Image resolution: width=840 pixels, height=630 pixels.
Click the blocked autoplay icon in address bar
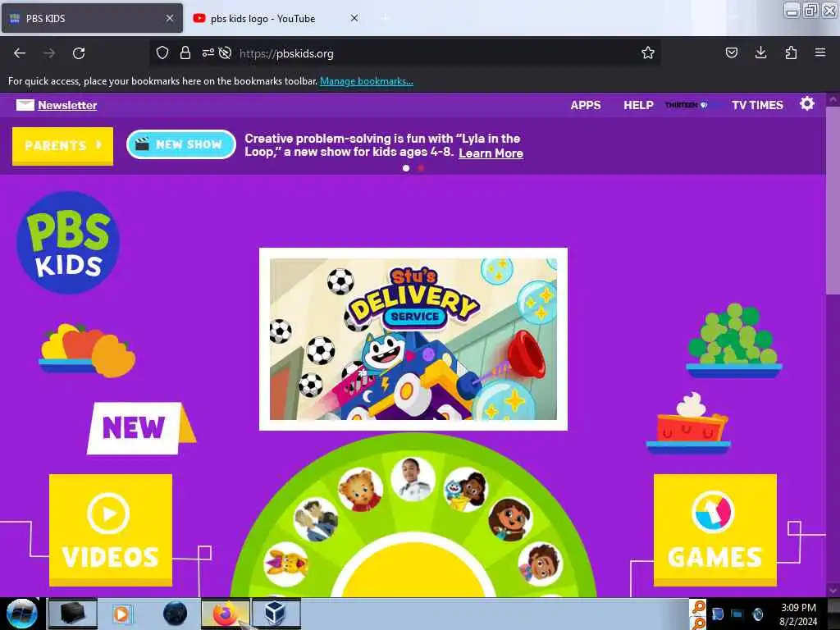226,52
